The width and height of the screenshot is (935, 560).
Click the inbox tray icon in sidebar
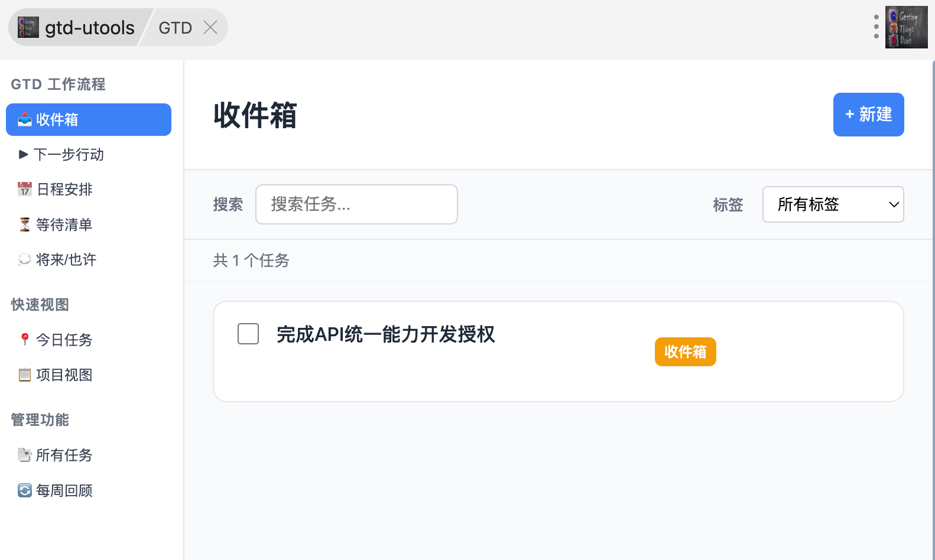pyautogui.click(x=25, y=119)
